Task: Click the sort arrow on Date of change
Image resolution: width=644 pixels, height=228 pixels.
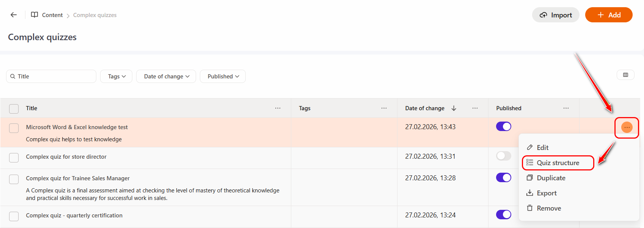Action: [454, 108]
